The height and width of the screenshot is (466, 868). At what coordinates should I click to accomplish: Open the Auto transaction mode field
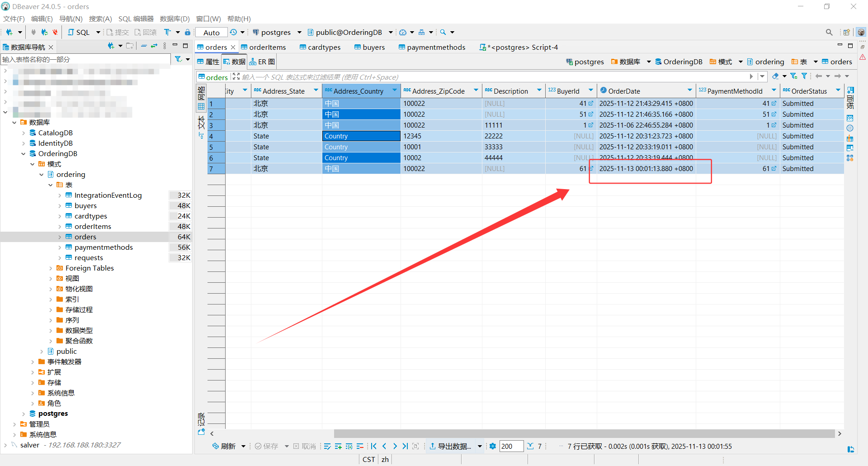tap(212, 32)
